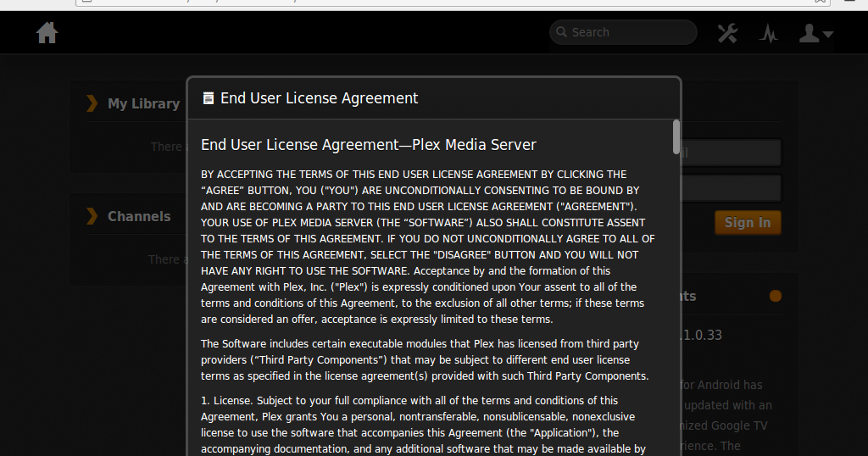Click the orange Sign In button
The height and width of the screenshot is (456, 868).
(748, 222)
